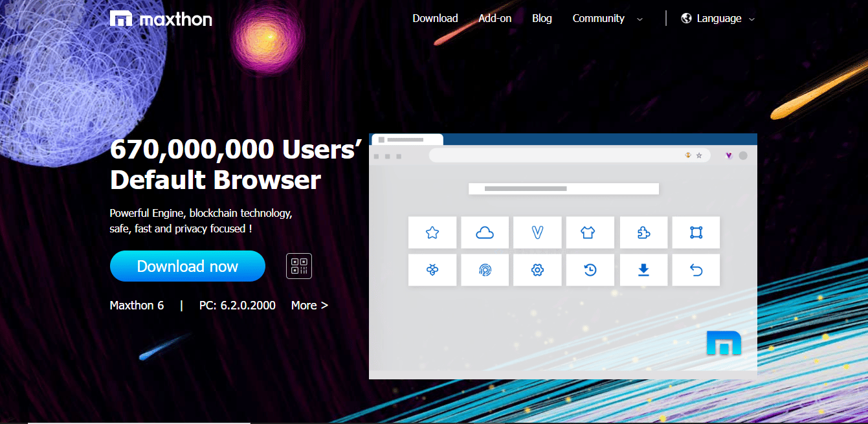The height and width of the screenshot is (424, 868).
Task: Open the Language selector
Action: [x=718, y=19]
